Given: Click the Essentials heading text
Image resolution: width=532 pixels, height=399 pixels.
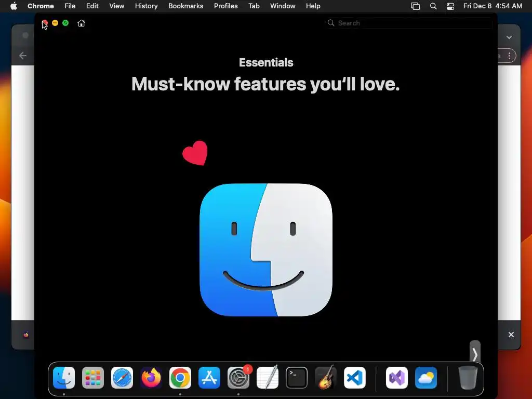Looking at the screenshot, I should (266, 62).
